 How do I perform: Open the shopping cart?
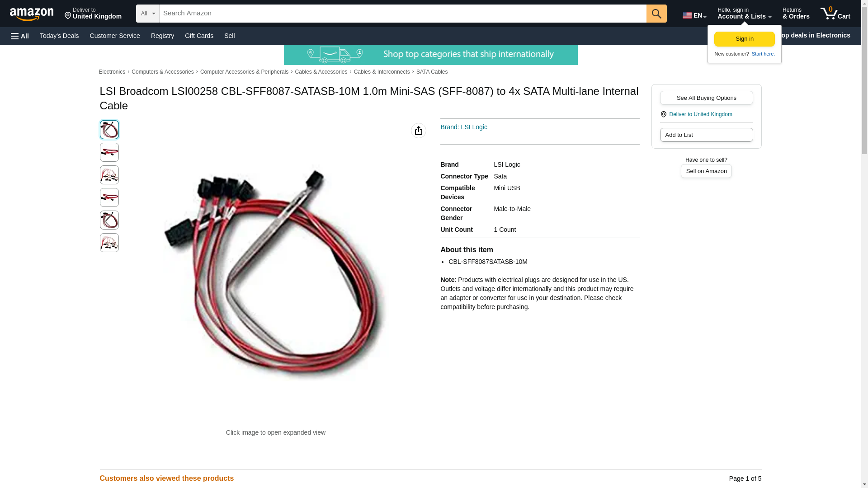835,14
